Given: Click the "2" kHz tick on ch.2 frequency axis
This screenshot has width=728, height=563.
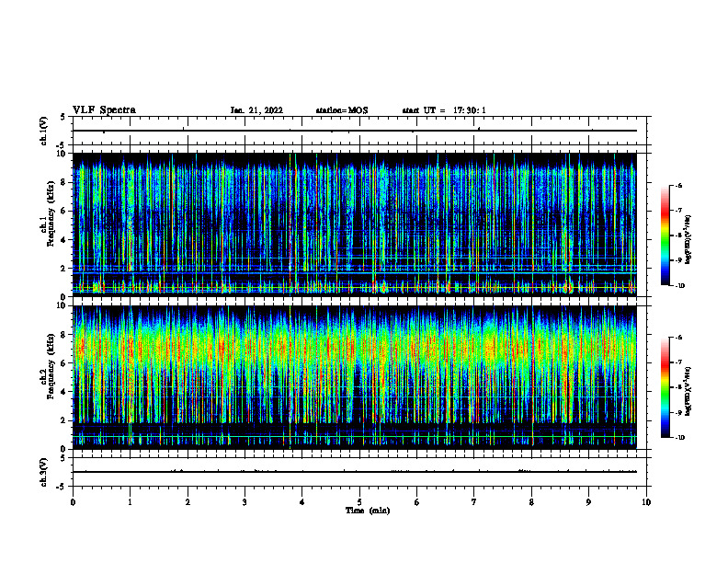Looking at the screenshot, I should coord(64,420).
